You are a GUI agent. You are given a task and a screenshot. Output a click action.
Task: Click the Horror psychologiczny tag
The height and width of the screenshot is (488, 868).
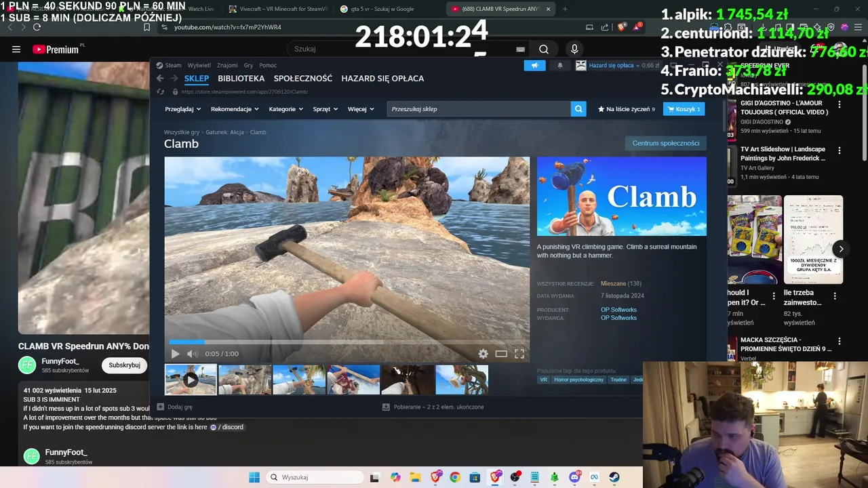pyautogui.click(x=578, y=380)
